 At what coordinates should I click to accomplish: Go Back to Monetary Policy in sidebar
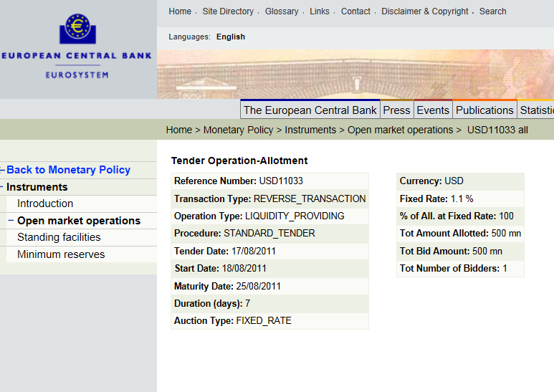[x=69, y=170]
